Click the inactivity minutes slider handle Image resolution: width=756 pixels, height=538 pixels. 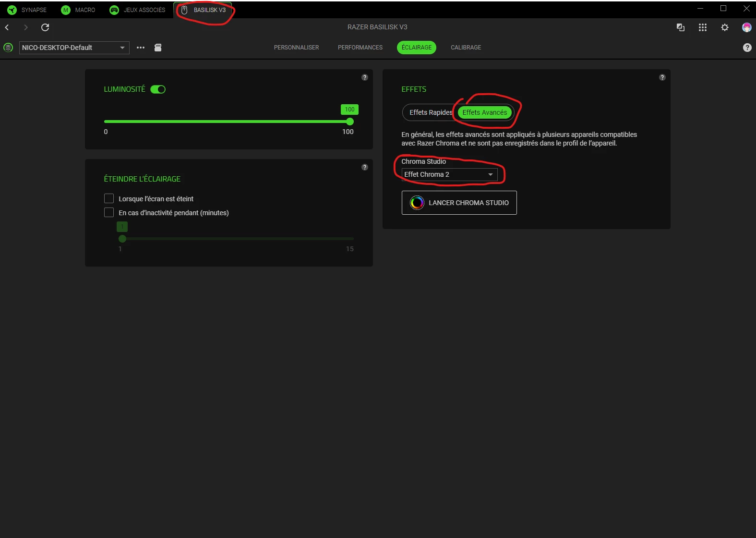coord(122,239)
